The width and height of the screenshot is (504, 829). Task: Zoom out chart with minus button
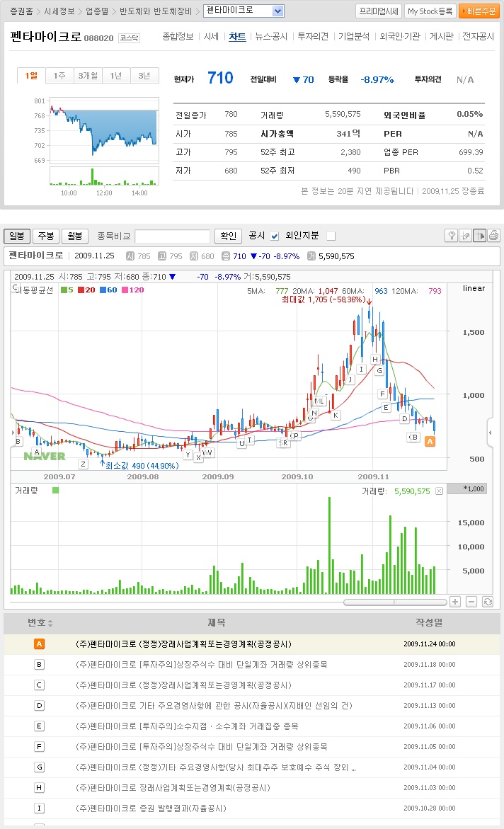coord(471,602)
